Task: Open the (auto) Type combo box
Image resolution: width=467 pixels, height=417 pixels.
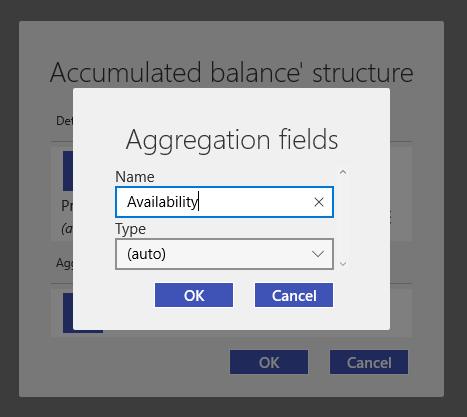Action: [x=224, y=254]
